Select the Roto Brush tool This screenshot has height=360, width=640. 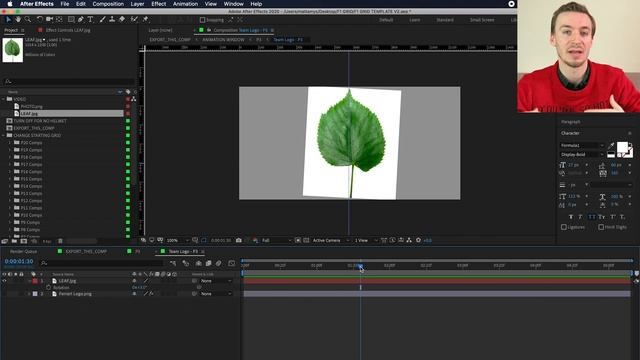pos(134,19)
